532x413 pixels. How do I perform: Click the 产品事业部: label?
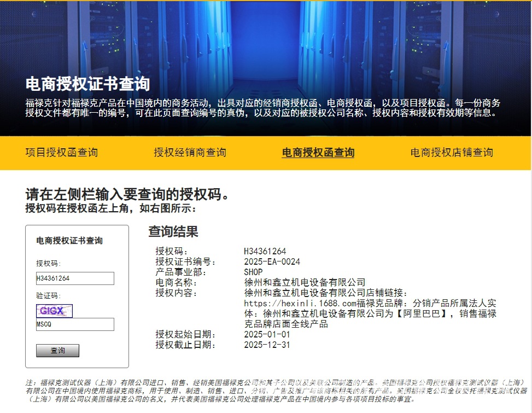181,272
